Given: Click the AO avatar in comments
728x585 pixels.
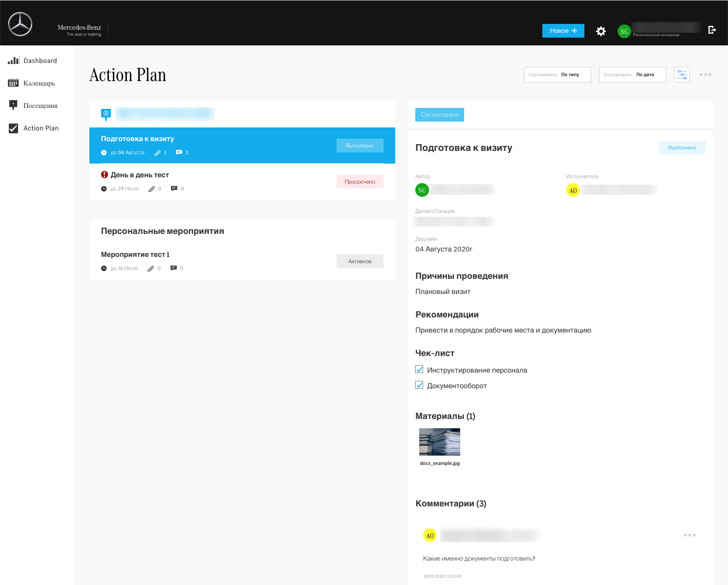Looking at the screenshot, I should coord(429,535).
